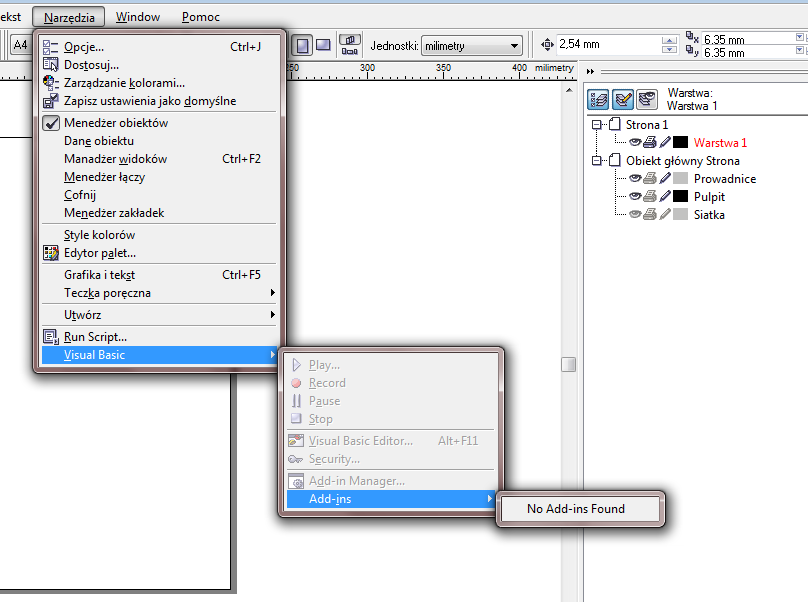This screenshot has width=808, height=602.
Task: Uncheck Menedżer obiektów in the menu
Action: click(115, 123)
